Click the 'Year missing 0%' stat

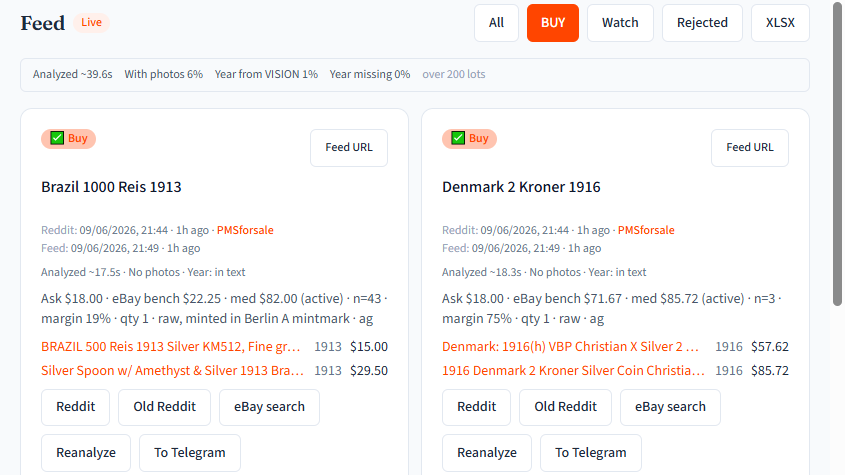(370, 74)
